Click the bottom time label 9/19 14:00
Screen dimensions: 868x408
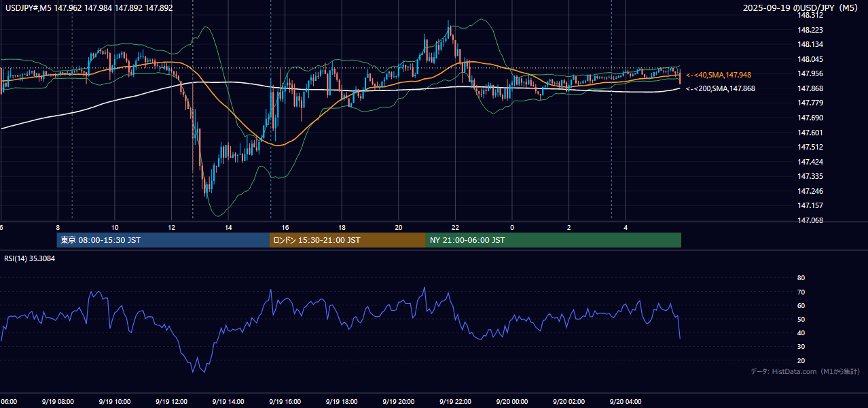point(227,402)
